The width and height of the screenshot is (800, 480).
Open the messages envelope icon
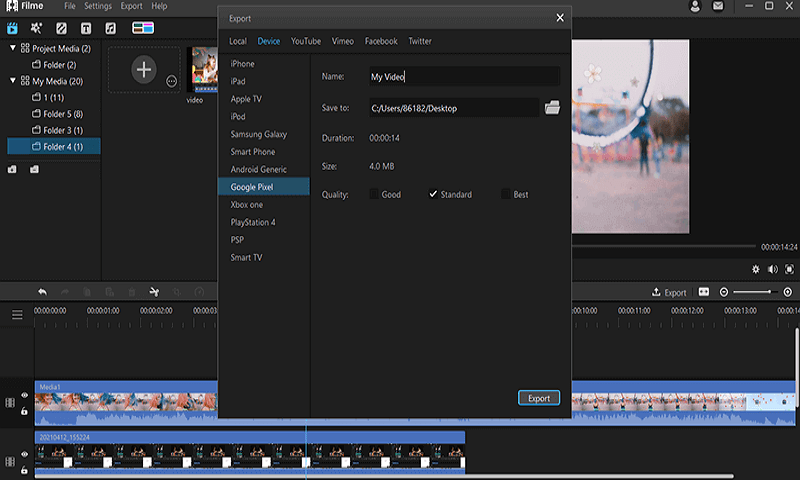point(718,6)
